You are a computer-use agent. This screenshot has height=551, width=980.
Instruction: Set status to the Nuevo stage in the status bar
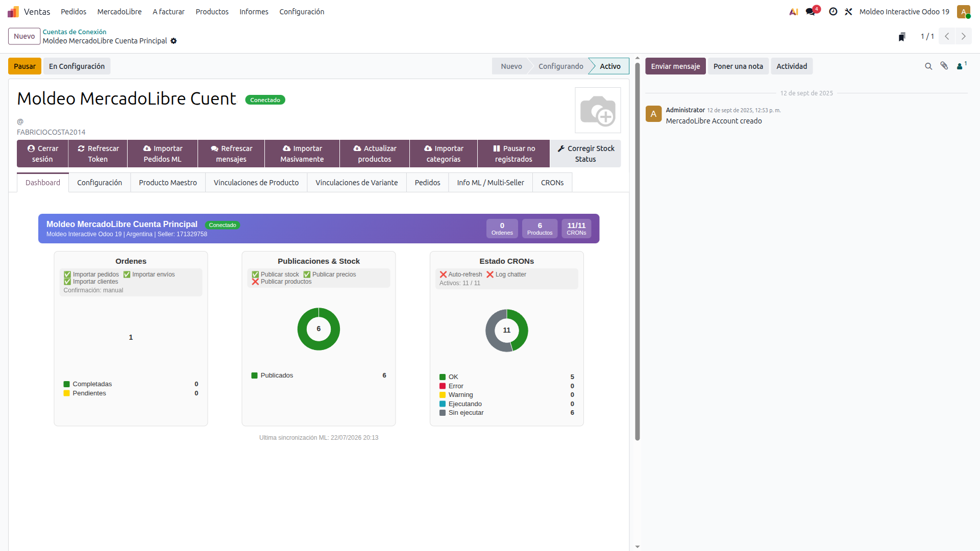click(511, 66)
